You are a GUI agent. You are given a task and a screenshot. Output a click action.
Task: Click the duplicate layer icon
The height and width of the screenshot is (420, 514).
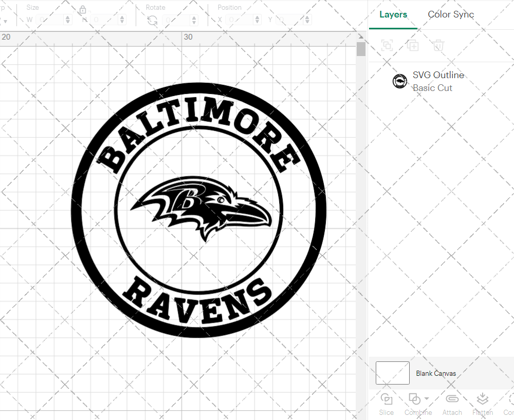click(x=412, y=45)
